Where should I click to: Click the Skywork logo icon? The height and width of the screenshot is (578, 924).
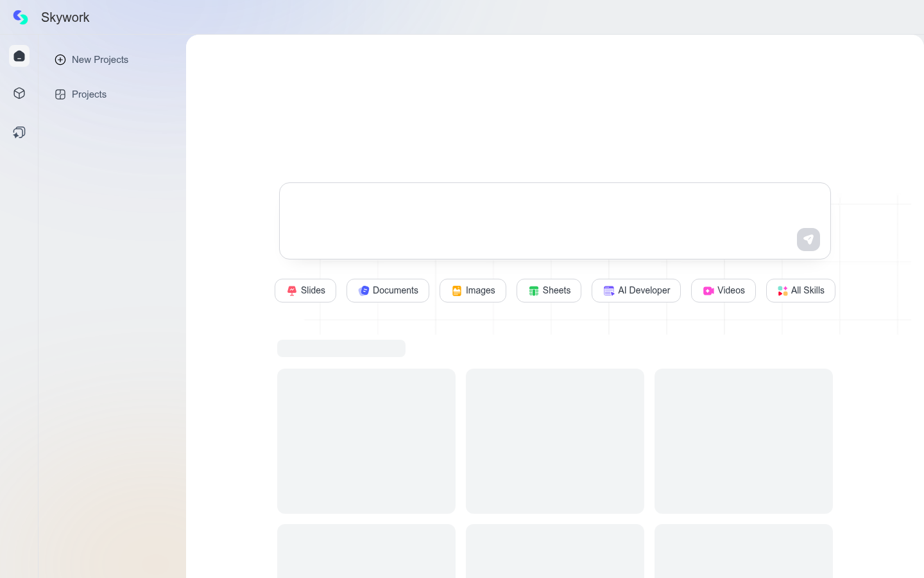[x=21, y=17]
